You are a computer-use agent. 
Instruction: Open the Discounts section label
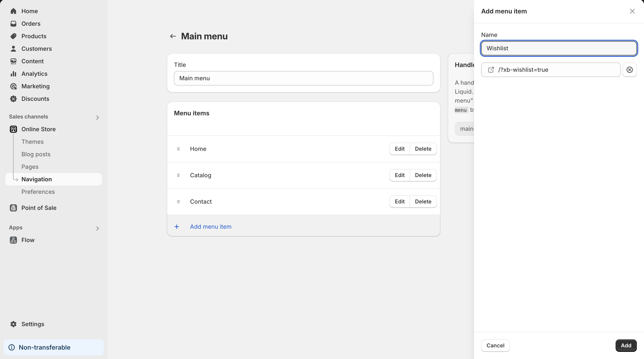(35, 99)
